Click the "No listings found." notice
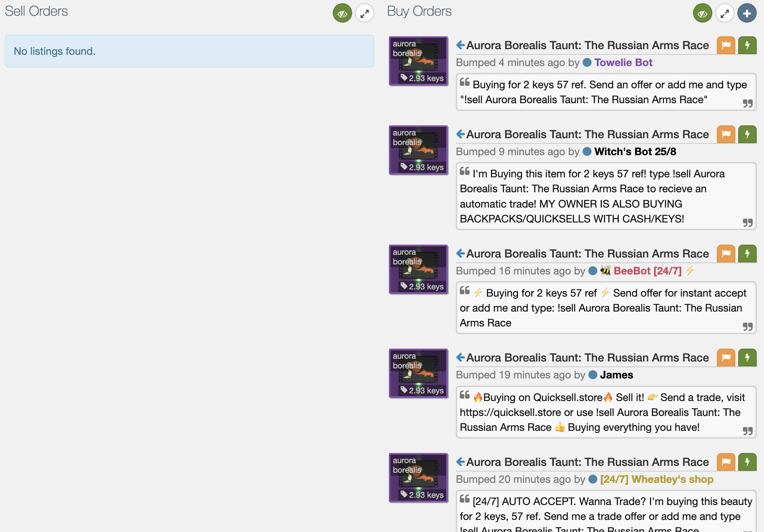764x532 pixels. pyautogui.click(x=190, y=51)
